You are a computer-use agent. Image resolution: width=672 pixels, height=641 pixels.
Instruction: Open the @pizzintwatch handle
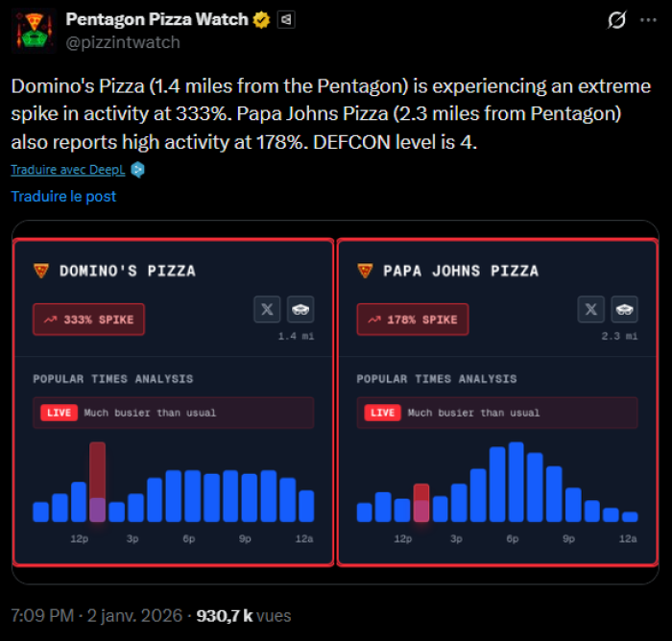[x=122, y=42]
